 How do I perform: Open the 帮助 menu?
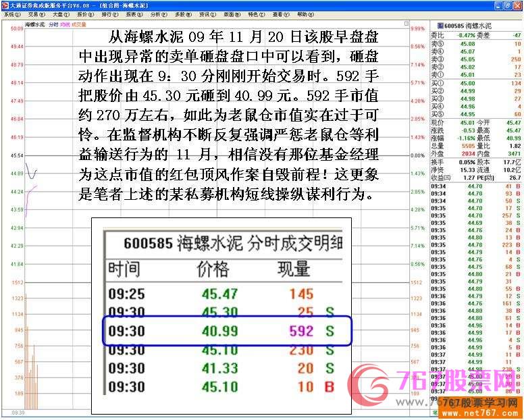click(x=305, y=15)
